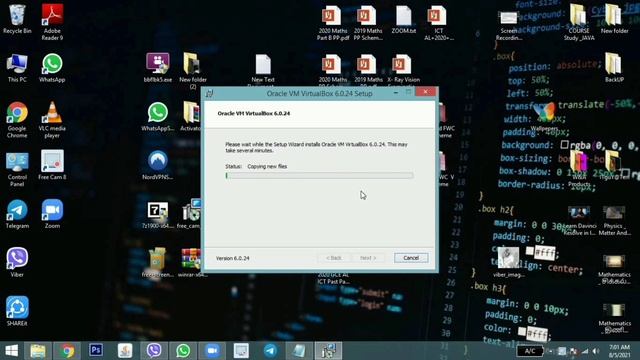This screenshot has height=360, width=640.
Task: Select This PC desktop icon
Action: click(x=17, y=68)
